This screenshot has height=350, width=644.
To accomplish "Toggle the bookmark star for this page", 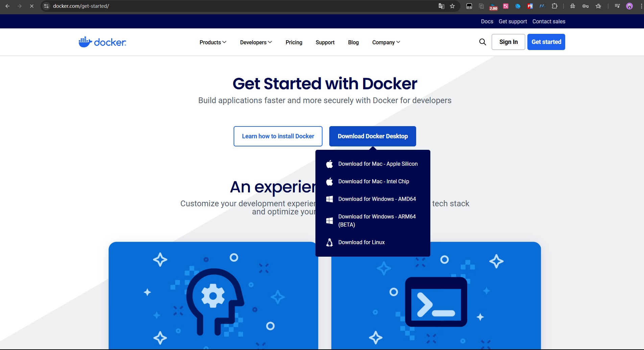I will tap(453, 6).
